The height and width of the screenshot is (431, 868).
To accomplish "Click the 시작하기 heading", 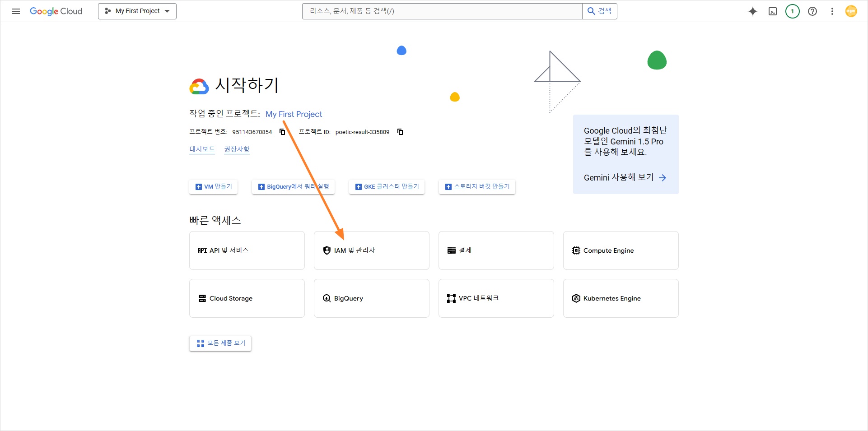I will pyautogui.click(x=247, y=85).
